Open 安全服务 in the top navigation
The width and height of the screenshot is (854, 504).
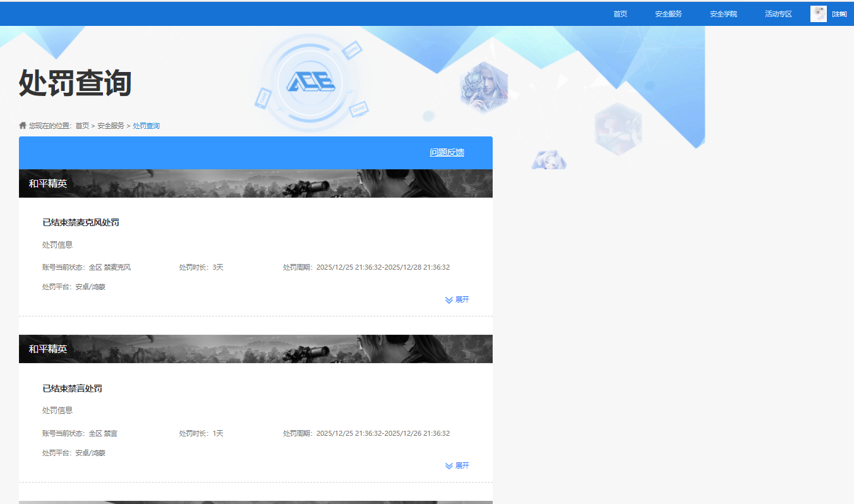point(668,13)
